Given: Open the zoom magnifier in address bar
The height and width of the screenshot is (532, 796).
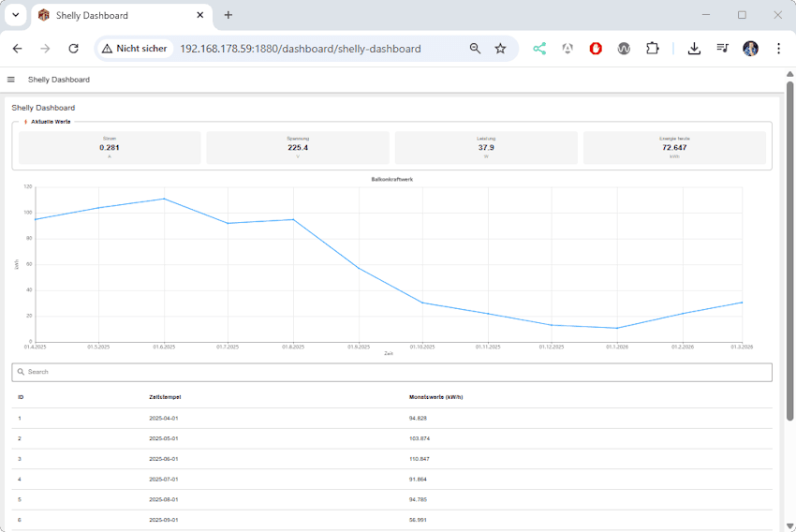Looking at the screenshot, I should (475, 49).
